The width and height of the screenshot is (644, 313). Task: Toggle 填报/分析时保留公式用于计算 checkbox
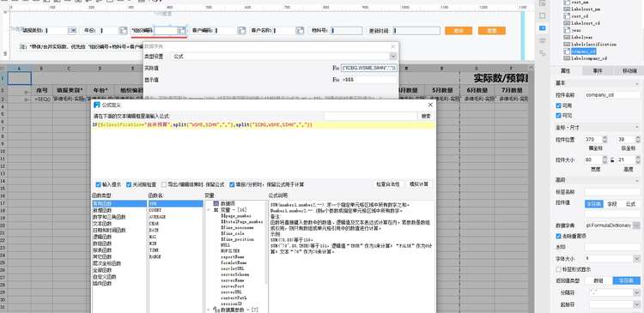[x=232, y=185]
